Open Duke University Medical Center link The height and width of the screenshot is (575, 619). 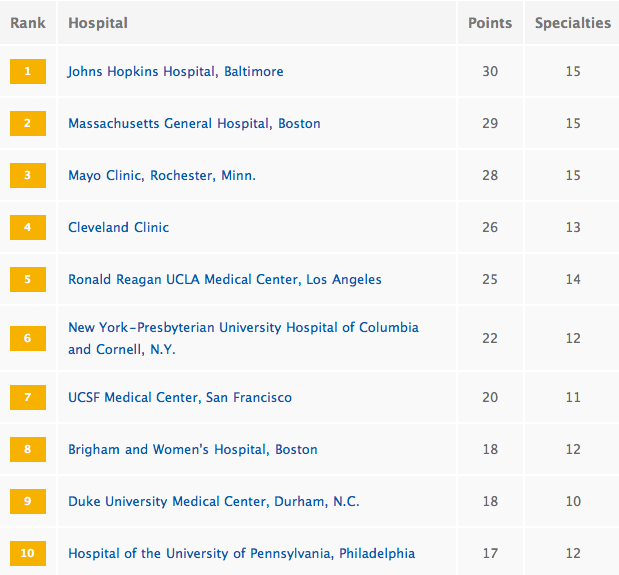click(x=213, y=502)
